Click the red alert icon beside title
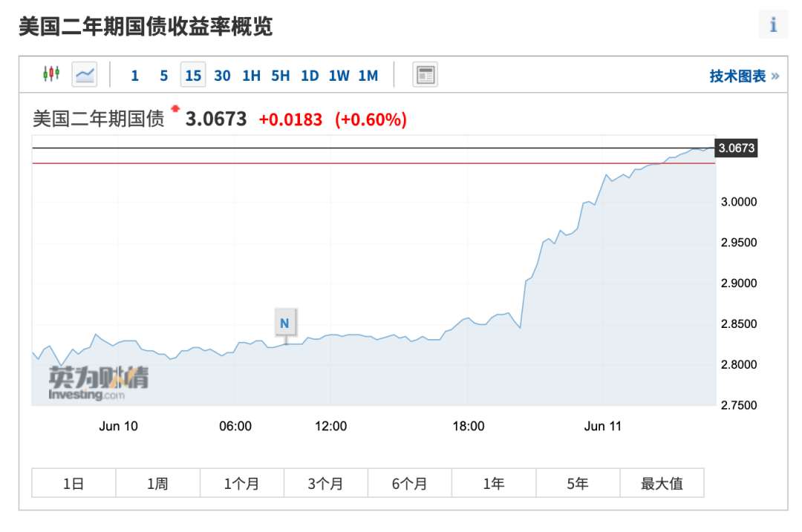Viewport: 802px width, 532px height. coord(175,109)
